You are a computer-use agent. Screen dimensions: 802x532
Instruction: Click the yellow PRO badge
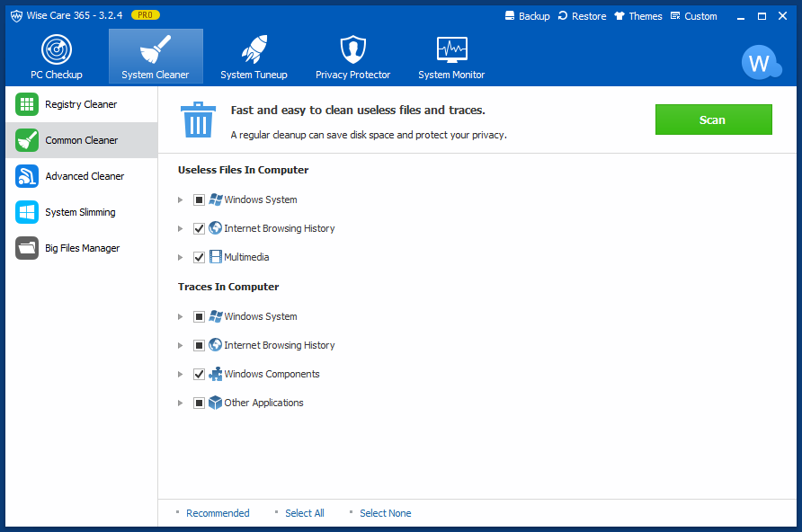(x=146, y=15)
